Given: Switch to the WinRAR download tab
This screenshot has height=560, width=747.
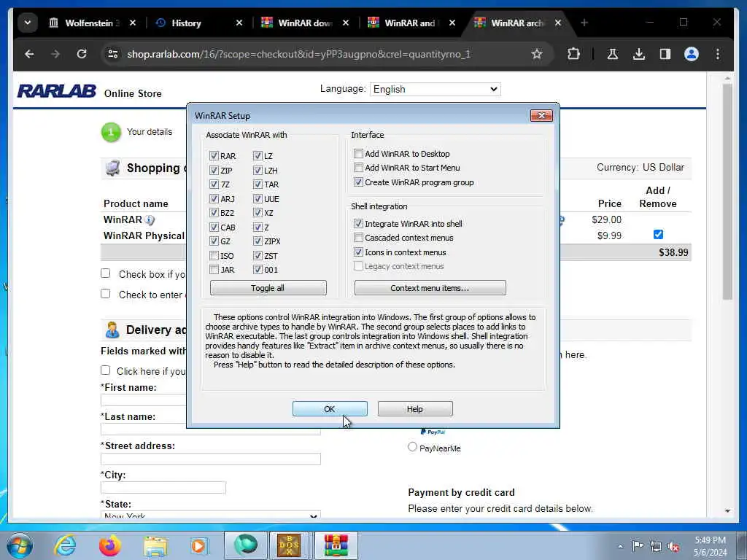Looking at the screenshot, I should click(x=305, y=23).
